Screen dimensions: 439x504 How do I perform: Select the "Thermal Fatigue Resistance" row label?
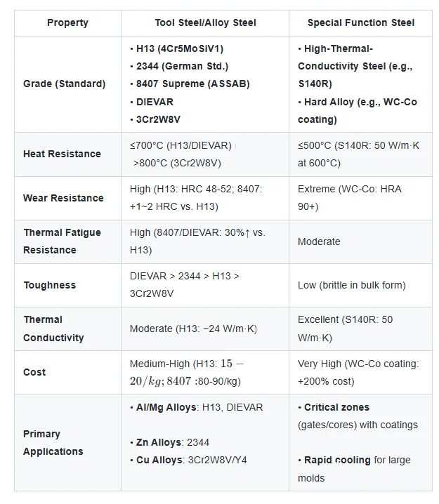(x=62, y=241)
